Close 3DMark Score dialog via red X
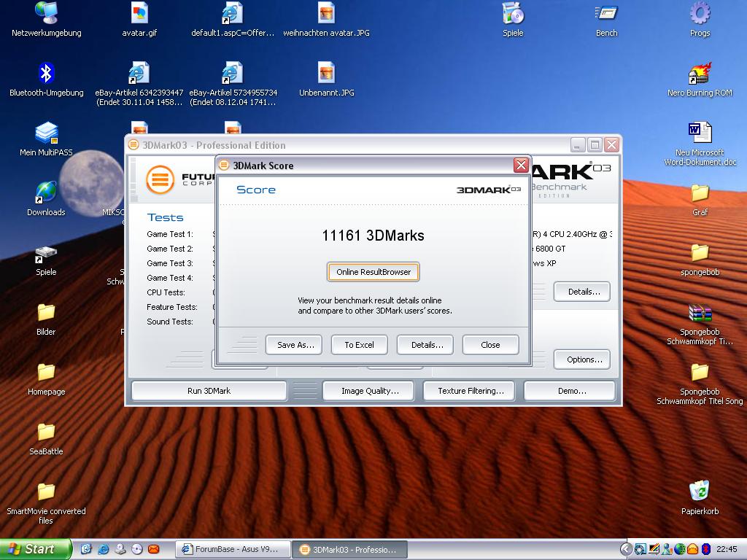The width and height of the screenshot is (747, 560). point(521,166)
